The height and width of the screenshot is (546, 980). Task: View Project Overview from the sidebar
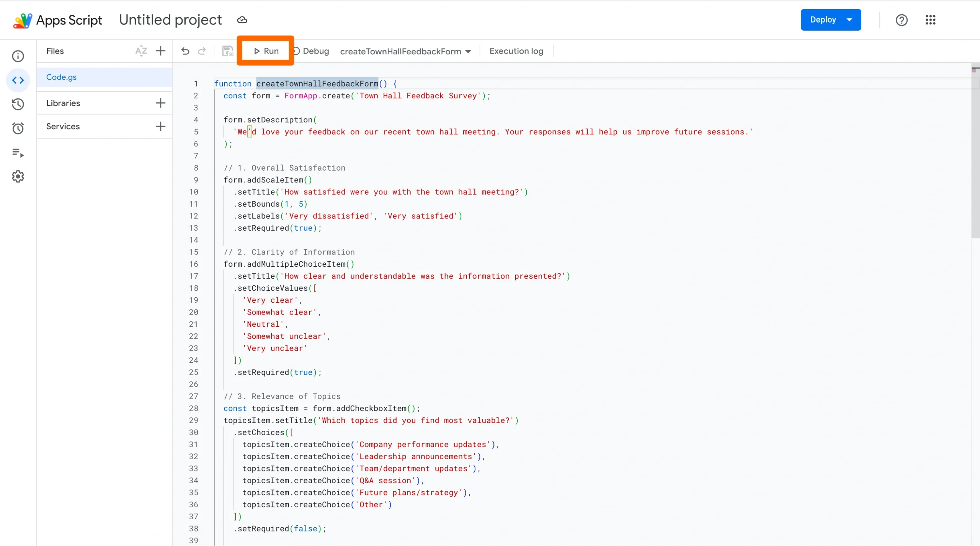[x=18, y=56]
